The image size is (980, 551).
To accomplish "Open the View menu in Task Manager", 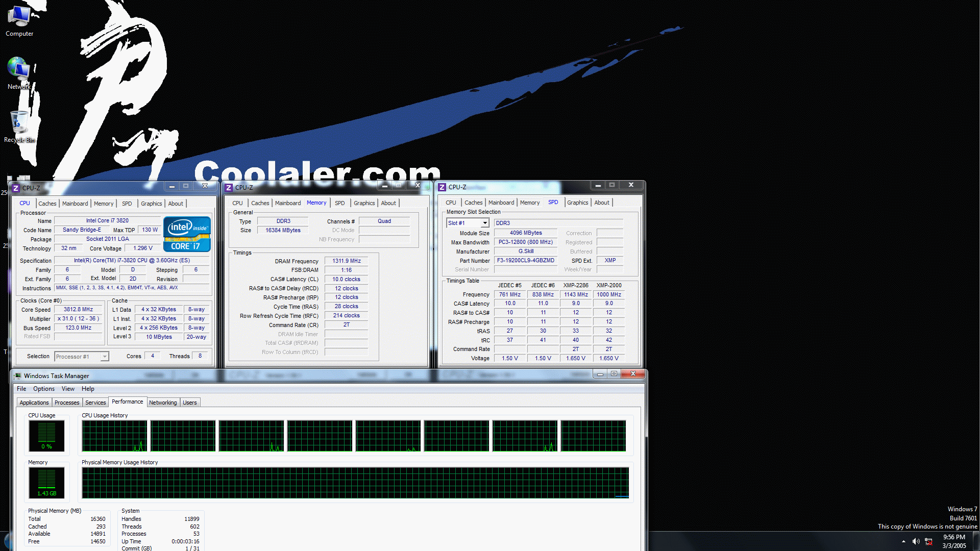I will coord(68,389).
